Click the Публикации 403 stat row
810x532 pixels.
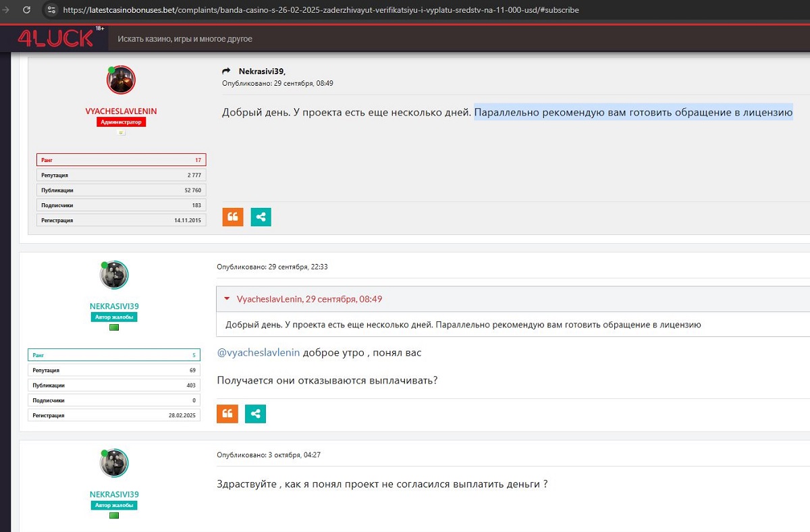point(114,385)
